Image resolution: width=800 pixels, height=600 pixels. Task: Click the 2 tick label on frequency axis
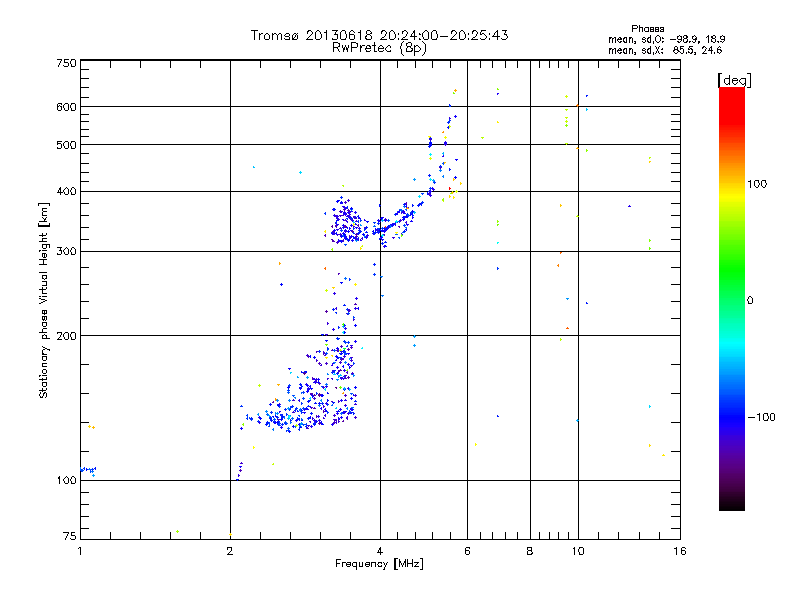coord(230,551)
